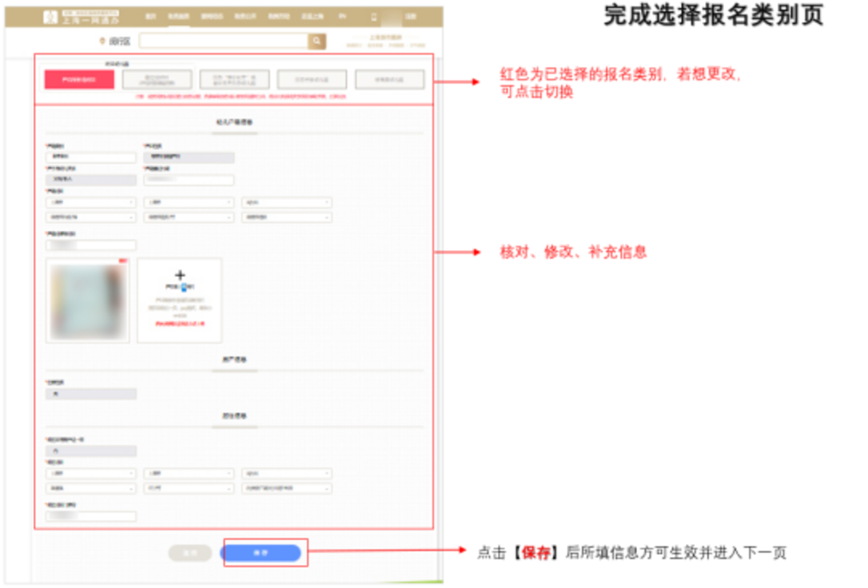Expand the first residence address dropdown
The height and width of the screenshot is (588, 868).
tap(91, 474)
